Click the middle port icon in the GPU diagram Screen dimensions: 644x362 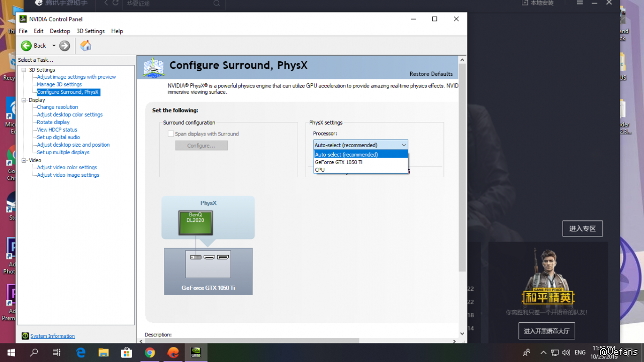[209, 257]
